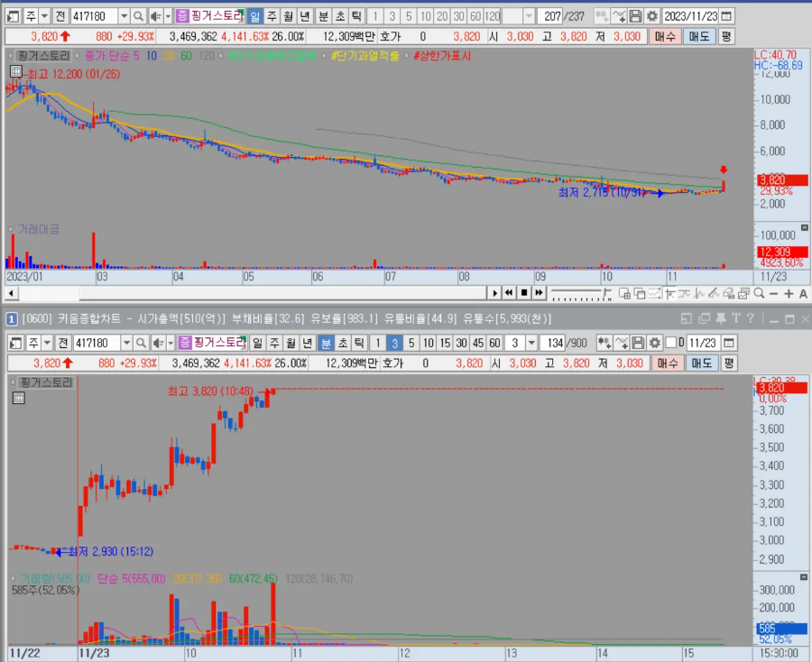Select the 틱 tick tab in top chart
The image size is (812, 662).
356,16
